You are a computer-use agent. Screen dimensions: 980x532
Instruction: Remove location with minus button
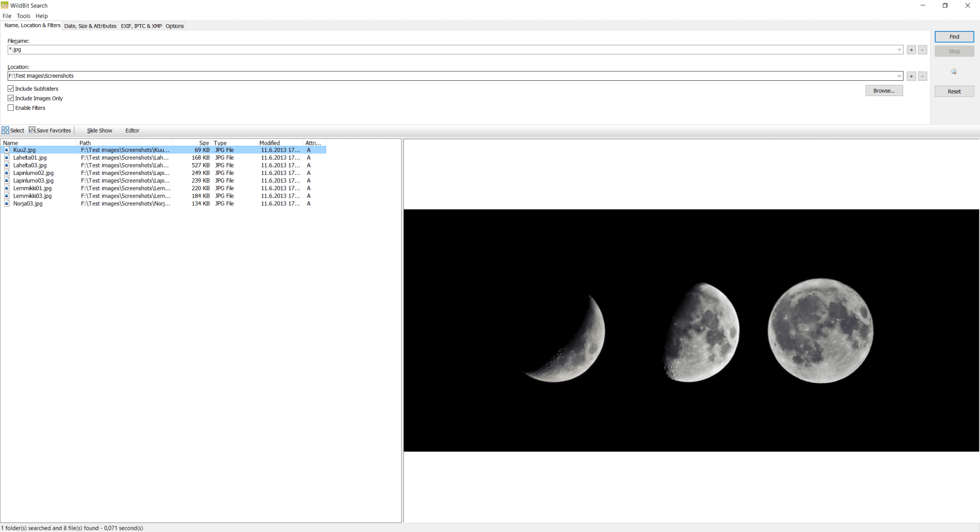922,76
